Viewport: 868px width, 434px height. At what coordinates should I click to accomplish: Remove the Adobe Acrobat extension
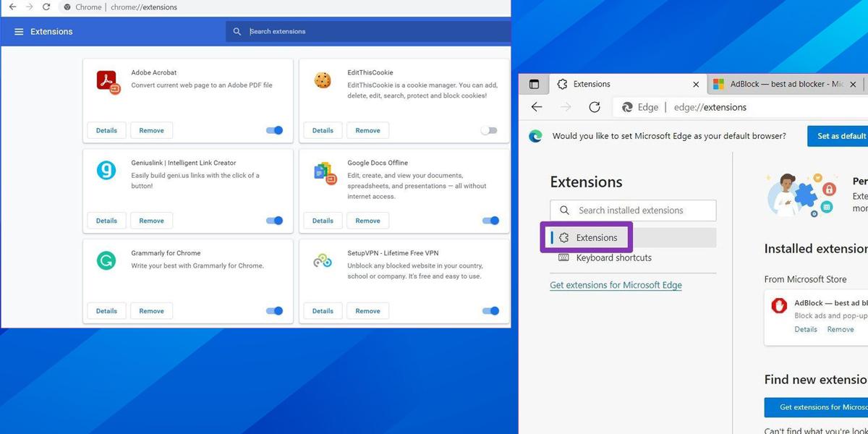(x=151, y=130)
